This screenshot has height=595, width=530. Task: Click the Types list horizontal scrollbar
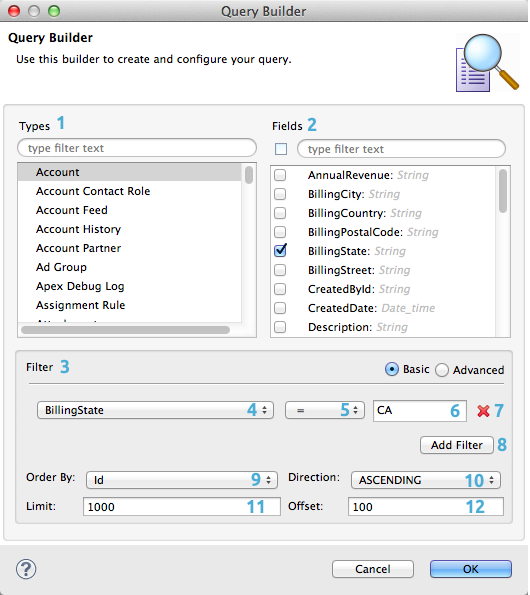[125, 330]
